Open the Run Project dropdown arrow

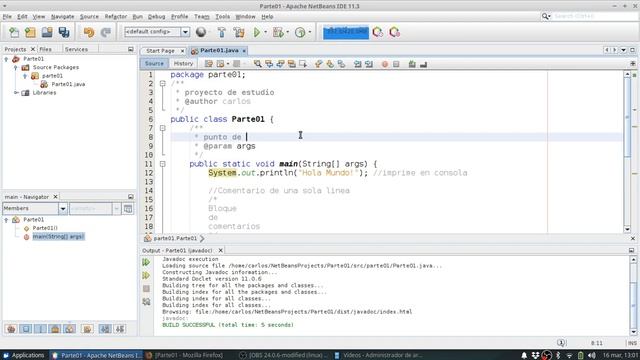tap(265, 32)
